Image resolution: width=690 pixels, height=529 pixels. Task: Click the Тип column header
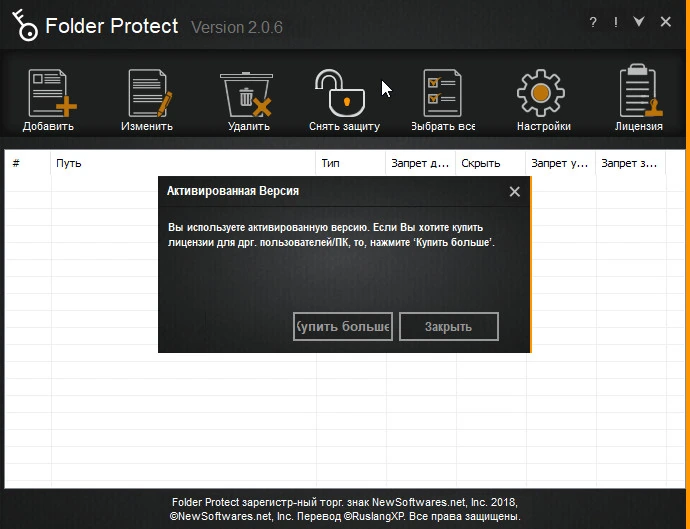pyautogui.click(x=351, y=163)
